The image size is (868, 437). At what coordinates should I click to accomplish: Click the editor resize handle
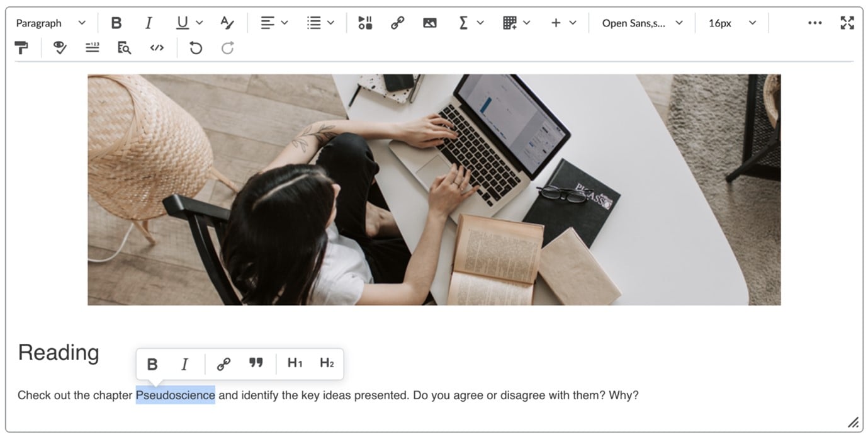click(853, 422)
